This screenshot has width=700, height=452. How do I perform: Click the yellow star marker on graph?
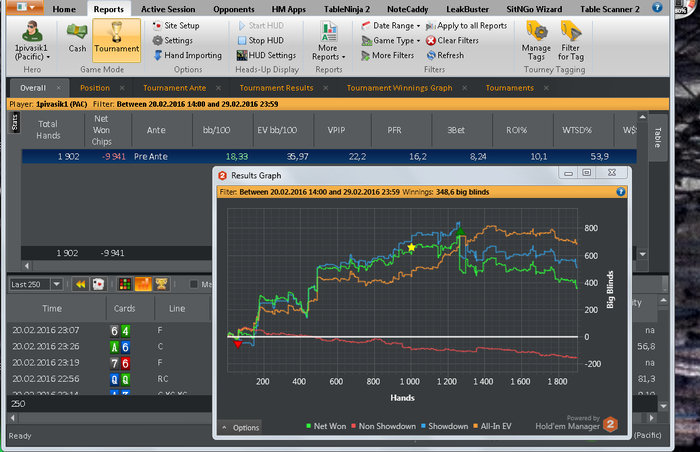[x=411, y=247]
